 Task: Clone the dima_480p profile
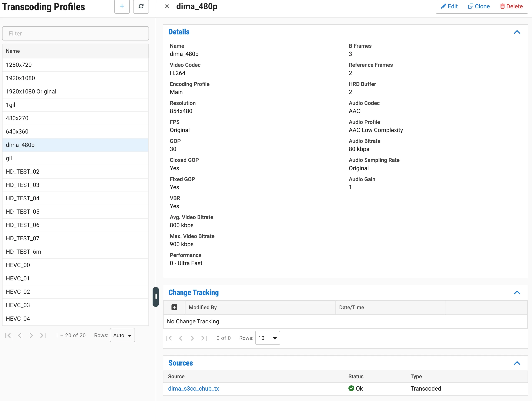[x=479, y=6]
